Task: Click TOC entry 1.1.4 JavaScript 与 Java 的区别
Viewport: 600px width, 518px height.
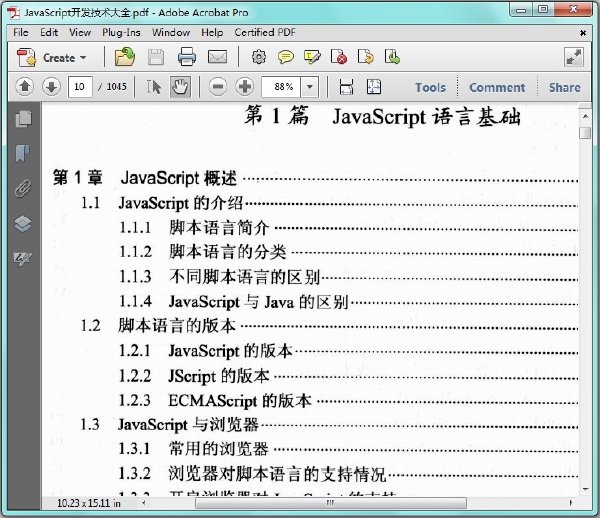Action: click(x=233, y=302)
